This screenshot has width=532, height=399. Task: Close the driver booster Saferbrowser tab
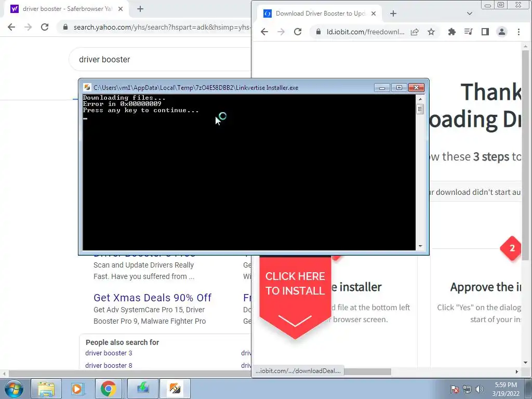[x=121, y=9]
